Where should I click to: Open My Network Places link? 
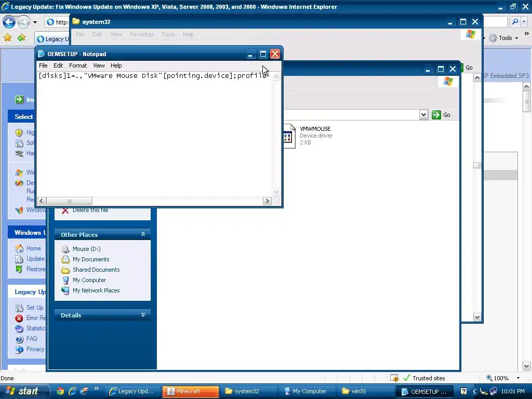coord(96,290)
